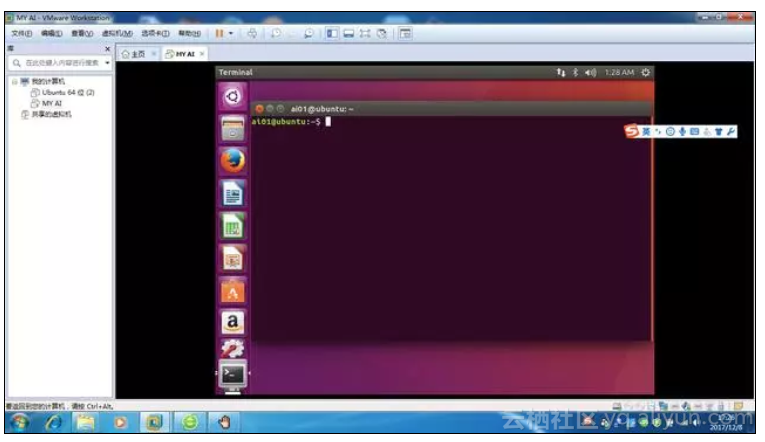This screenshot has width=765, height=442.
Task: Open the Sogou skin shirt icon
Action: point(719,131)
